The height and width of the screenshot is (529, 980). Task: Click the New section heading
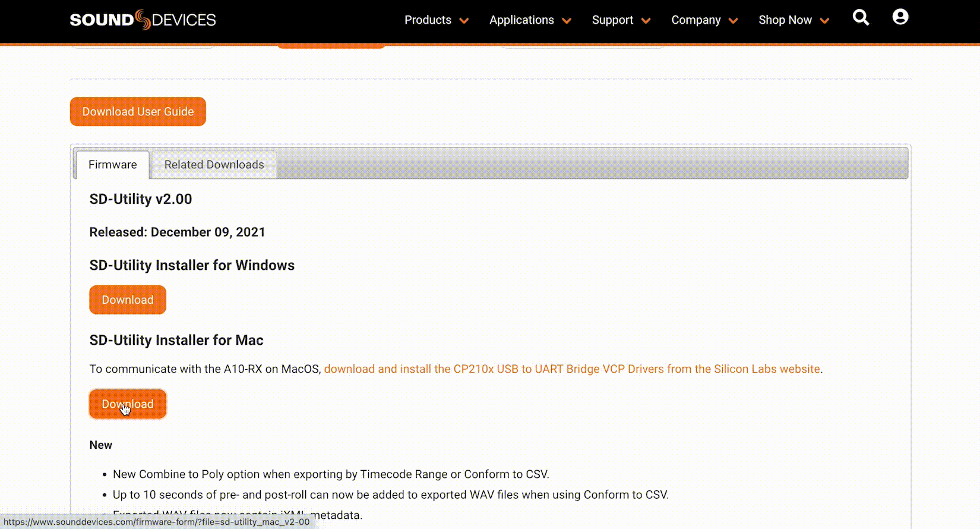pos(101,445)
